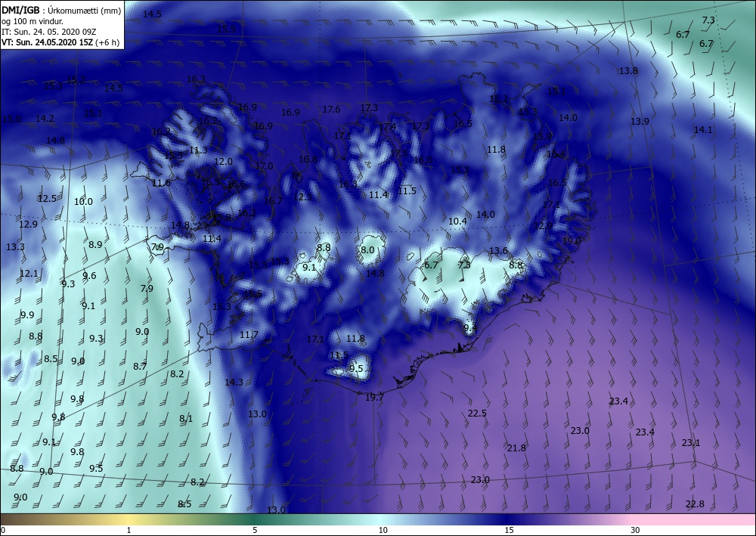Click the map value 13.6

click(498, 251)
